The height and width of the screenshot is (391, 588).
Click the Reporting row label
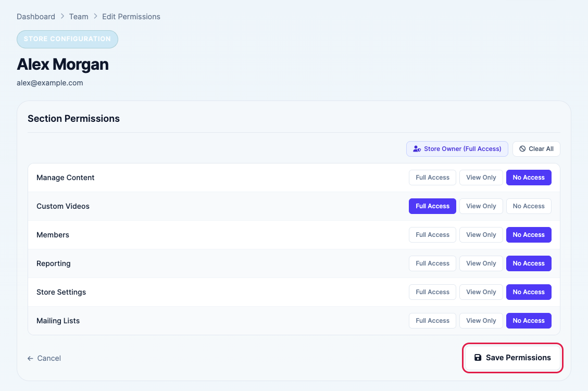[x=54, y=263]
